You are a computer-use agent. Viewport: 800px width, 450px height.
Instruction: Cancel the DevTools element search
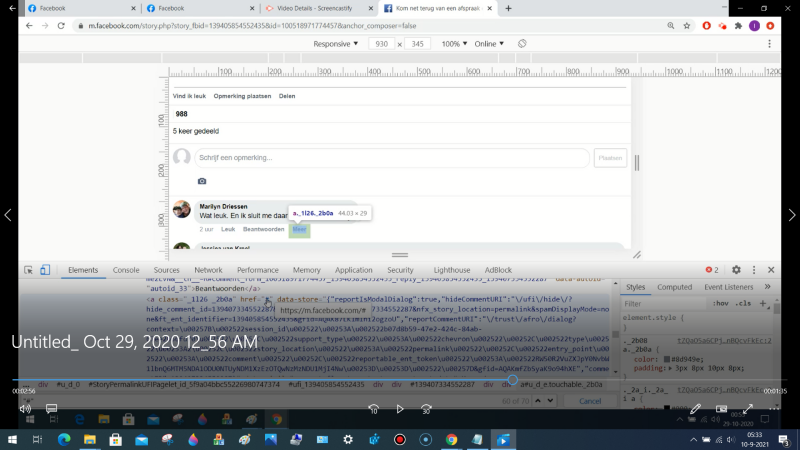click(x=590, y=401)
